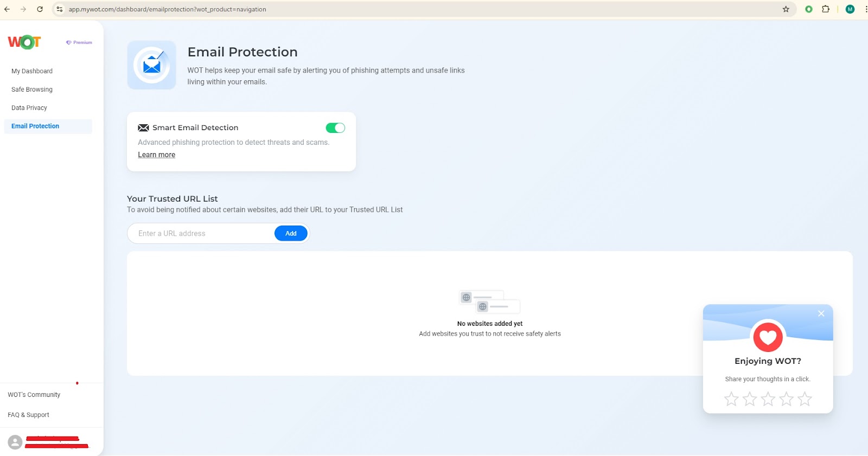Open the WOT browser extension icon
This screenshot has height=456, width=868.
pos(809,9)
